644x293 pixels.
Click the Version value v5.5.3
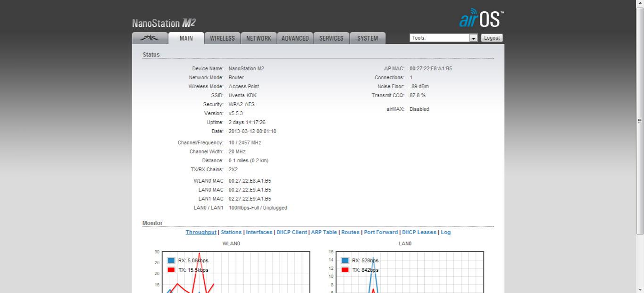click(236, 113)
